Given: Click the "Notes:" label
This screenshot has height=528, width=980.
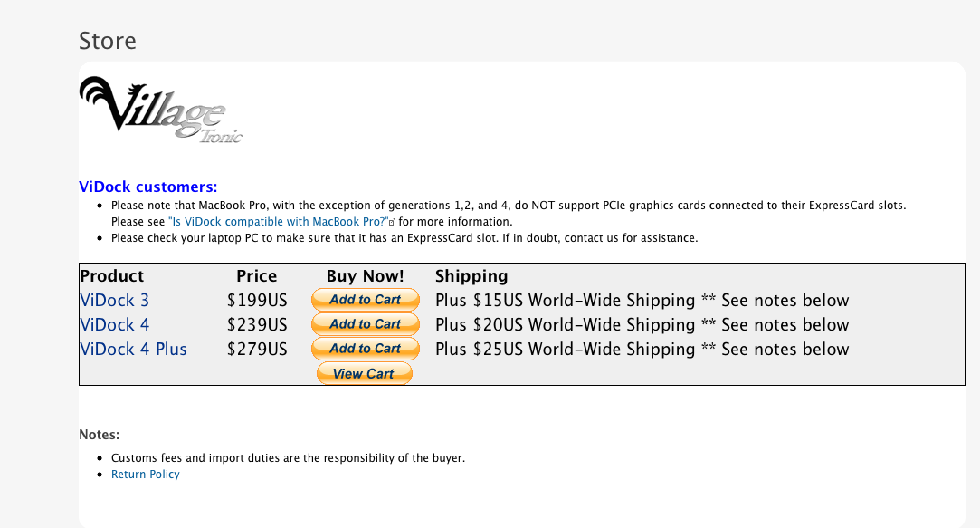Looking at the screenshot, I should [99, 435].
